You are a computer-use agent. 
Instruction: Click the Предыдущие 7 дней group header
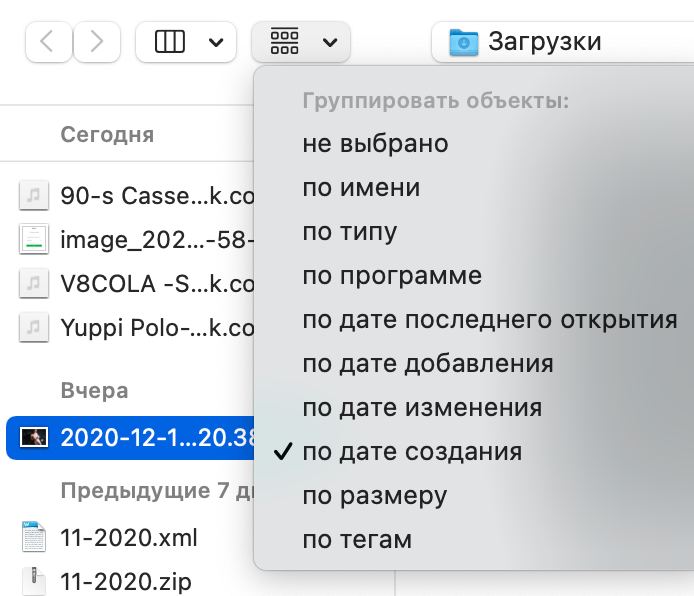tap(157, 491)
